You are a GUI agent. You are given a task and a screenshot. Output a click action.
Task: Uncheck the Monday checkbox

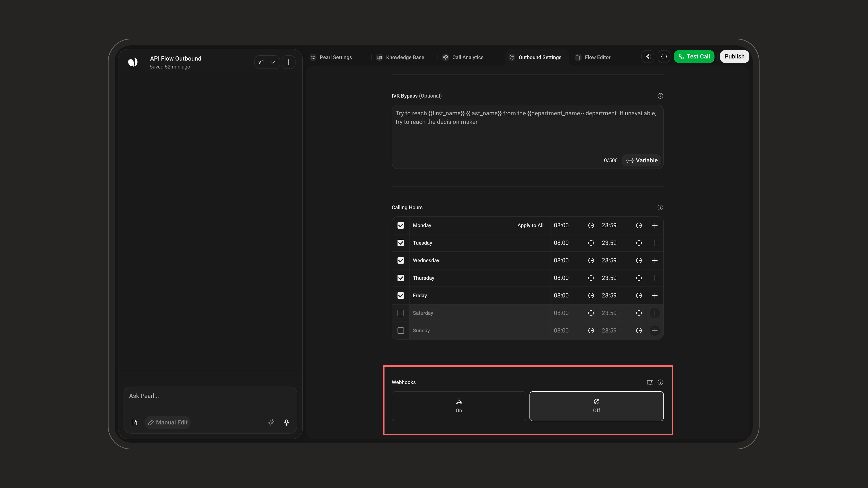[400, 225]
